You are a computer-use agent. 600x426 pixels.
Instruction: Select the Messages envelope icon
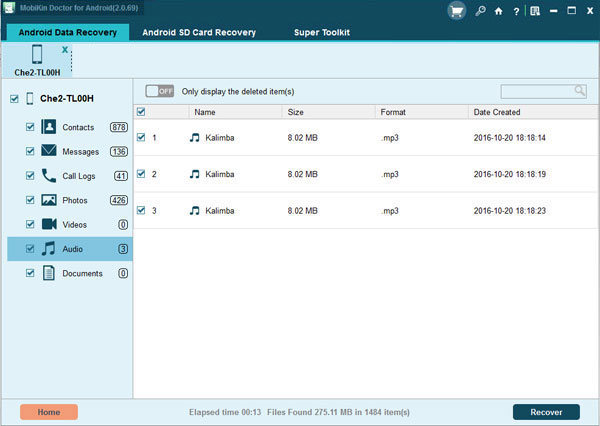click(49, 151)
